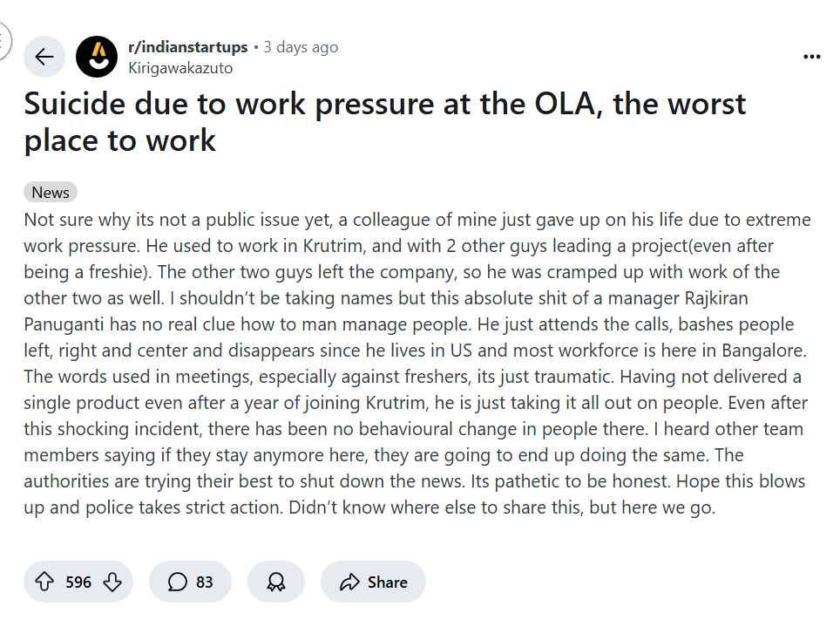Click the back arrow button
The width and height of the screenshot is (840, 620).
point(44,57)
